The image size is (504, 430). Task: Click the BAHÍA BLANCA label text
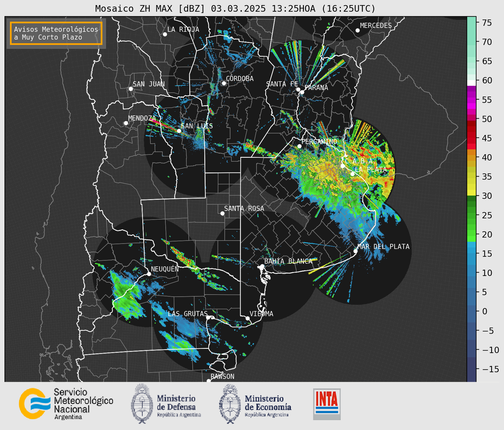pyautogui.click(x=288, y=261)
